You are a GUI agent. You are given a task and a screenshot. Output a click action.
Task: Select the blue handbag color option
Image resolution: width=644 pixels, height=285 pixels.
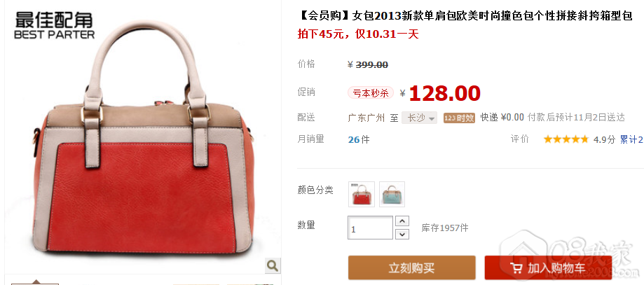392,194
